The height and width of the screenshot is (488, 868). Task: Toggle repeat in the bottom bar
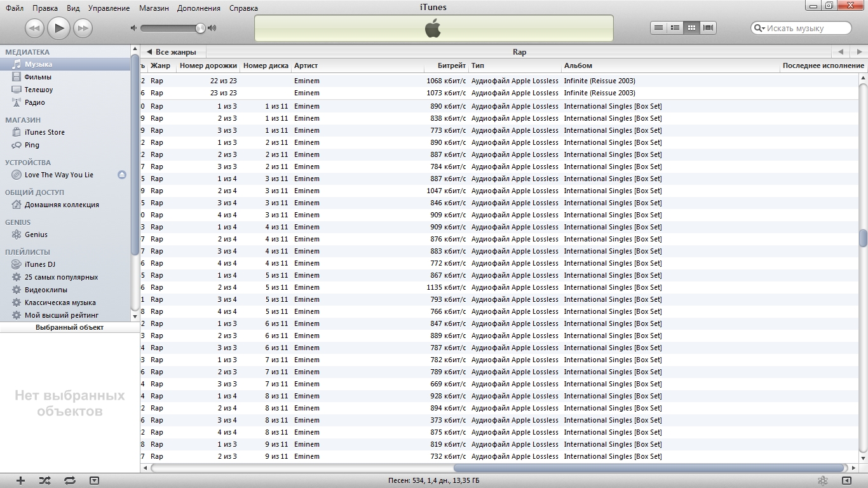click(x=70, y=481)
